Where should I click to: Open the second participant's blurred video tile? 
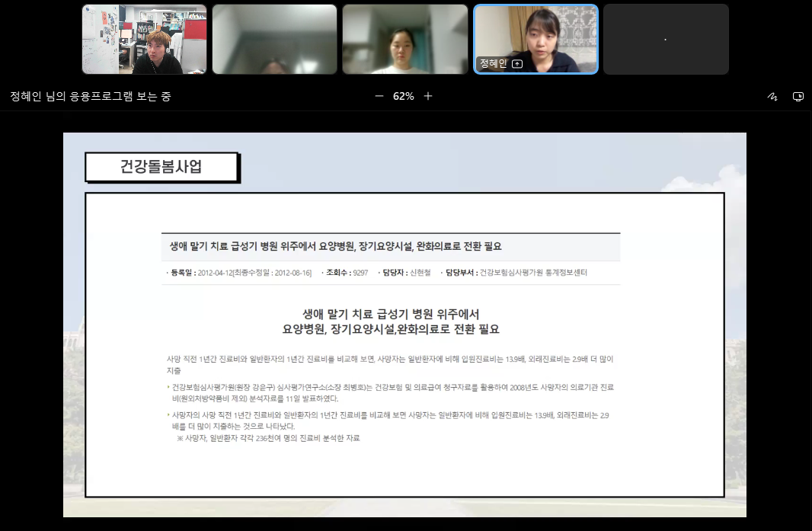[x=274, y=39]
